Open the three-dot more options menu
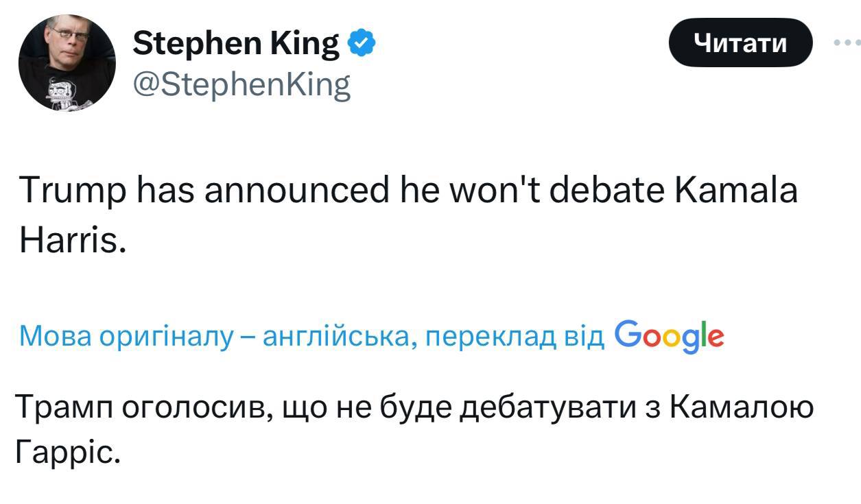This screenshot has width=861, height=504. pos(847,43)
